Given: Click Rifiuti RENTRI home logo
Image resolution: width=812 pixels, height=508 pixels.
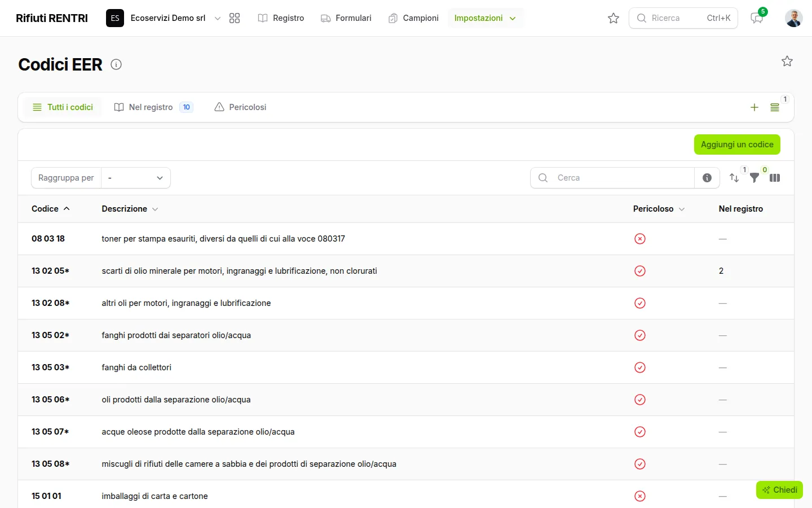Looking at the screenshot, I should click(52, 18).
